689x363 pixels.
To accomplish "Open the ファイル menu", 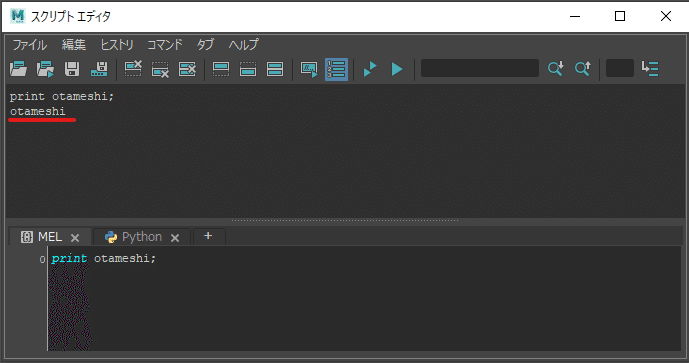I will (29, 45).
